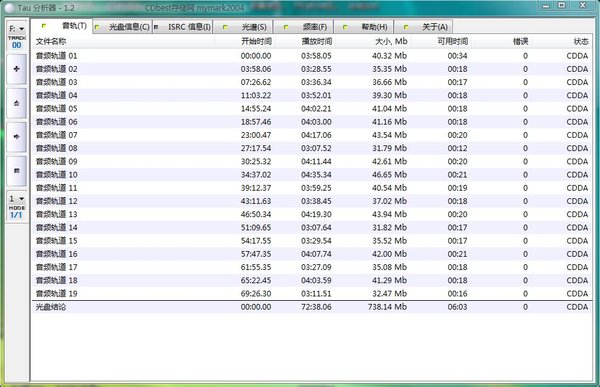The image size is (600, 387).
Task: Click available time 00:34 of track 01
Action: 457,56
